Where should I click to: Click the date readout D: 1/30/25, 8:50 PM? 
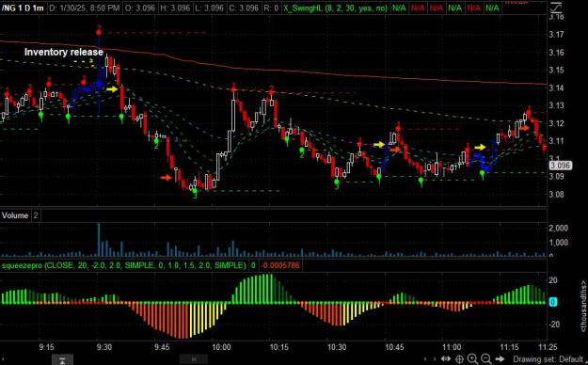[x=85, y=8]
